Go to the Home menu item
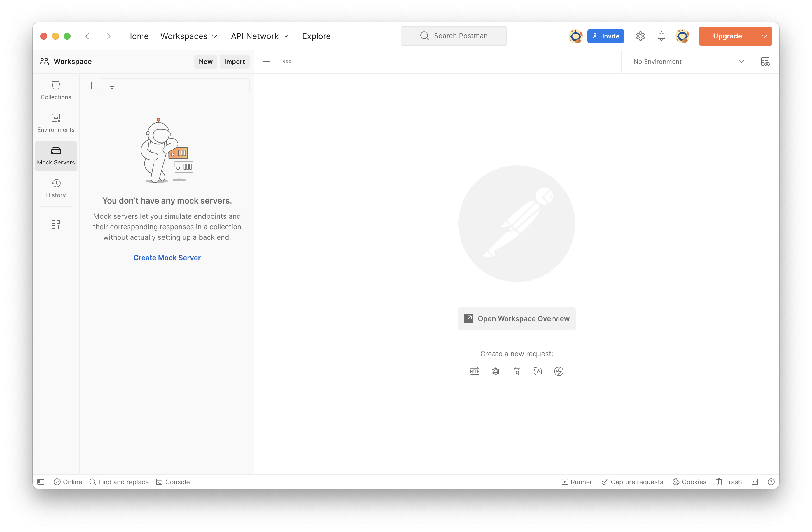 point(137,36)
